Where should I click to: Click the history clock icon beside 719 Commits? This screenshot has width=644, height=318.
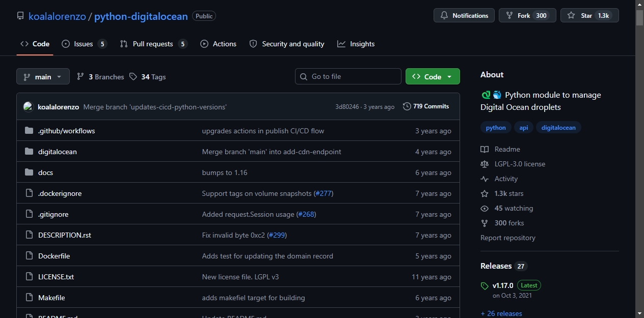tap(407, 106)
